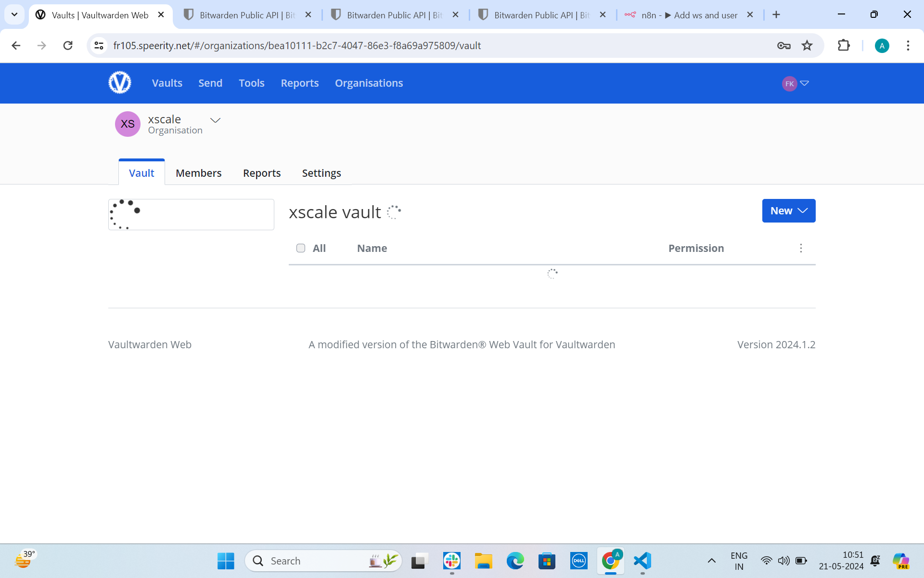Switch to the Members tab
Screen dimensions: 924x578
tap(198, 173)
